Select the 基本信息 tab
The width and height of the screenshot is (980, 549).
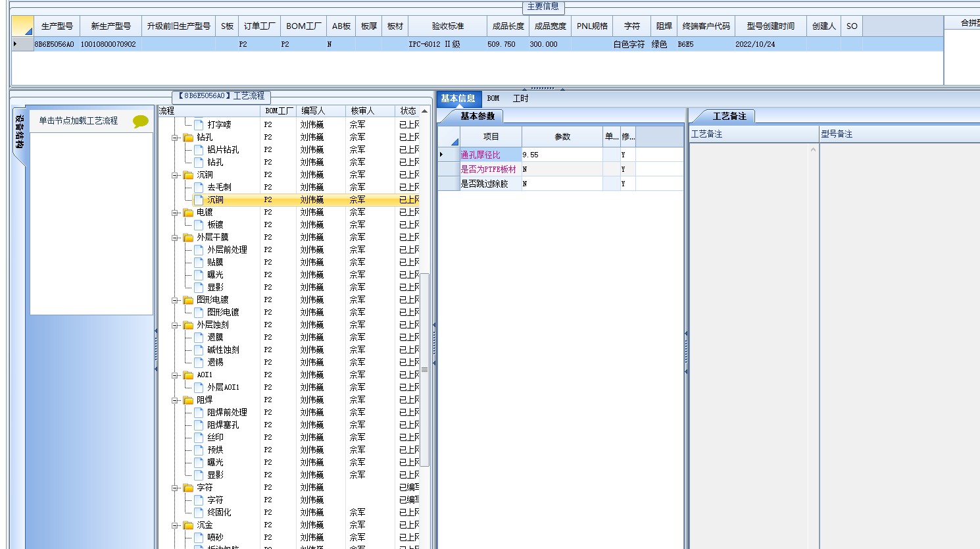click(458, 99)
